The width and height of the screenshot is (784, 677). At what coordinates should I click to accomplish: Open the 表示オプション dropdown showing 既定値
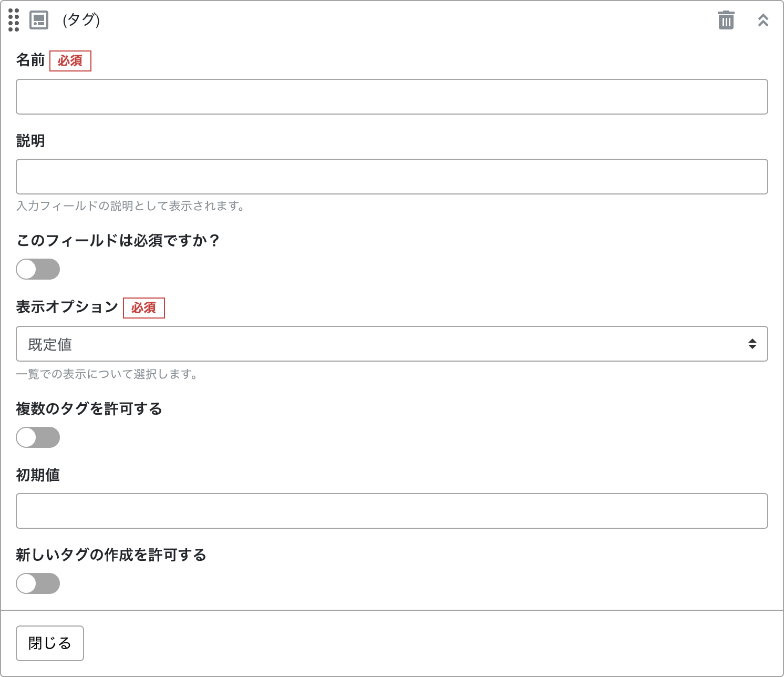click(x=392, y=344)
